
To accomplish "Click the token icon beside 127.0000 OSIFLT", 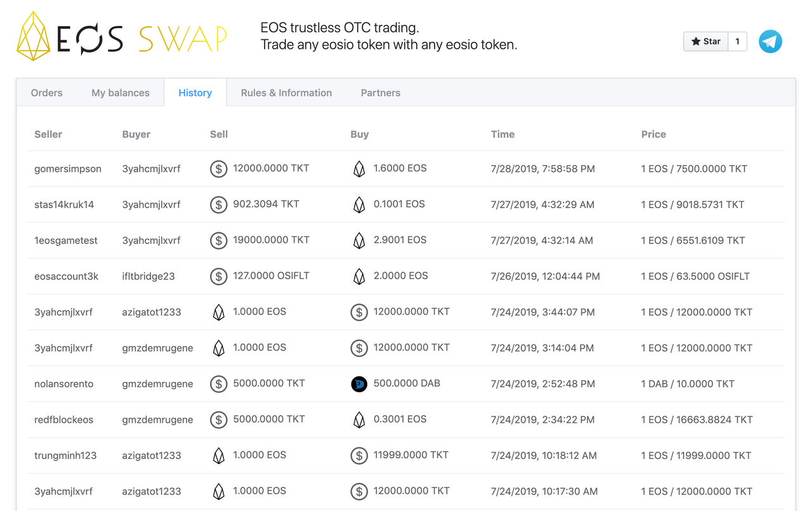I will [x=219, y=276].
